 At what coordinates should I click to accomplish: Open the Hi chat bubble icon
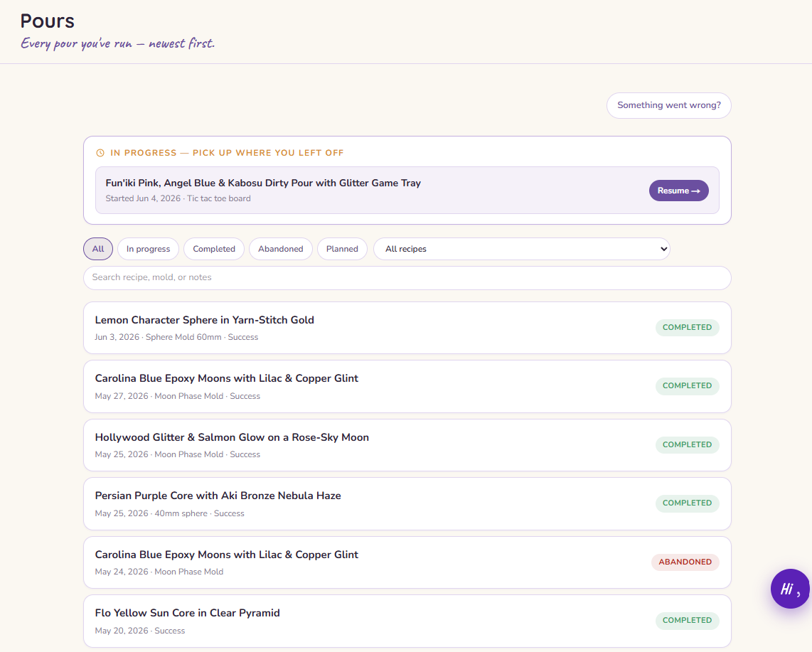click(x=790, y=588)
